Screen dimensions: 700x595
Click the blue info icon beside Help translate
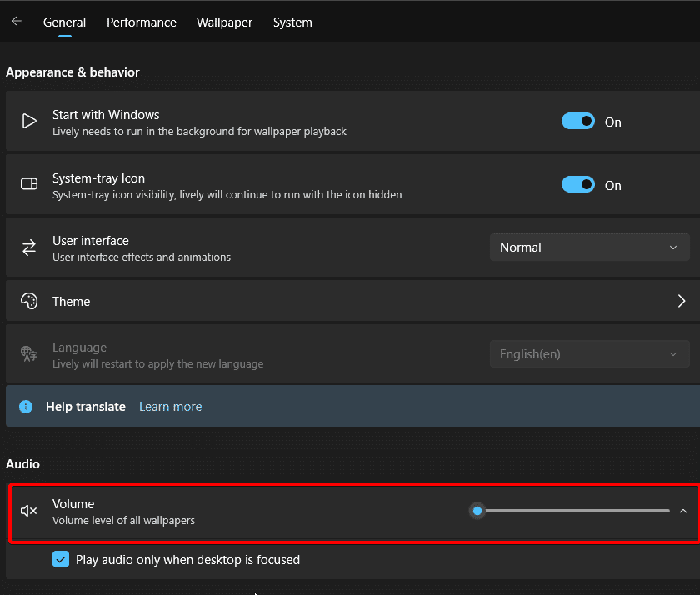[26, 407]
